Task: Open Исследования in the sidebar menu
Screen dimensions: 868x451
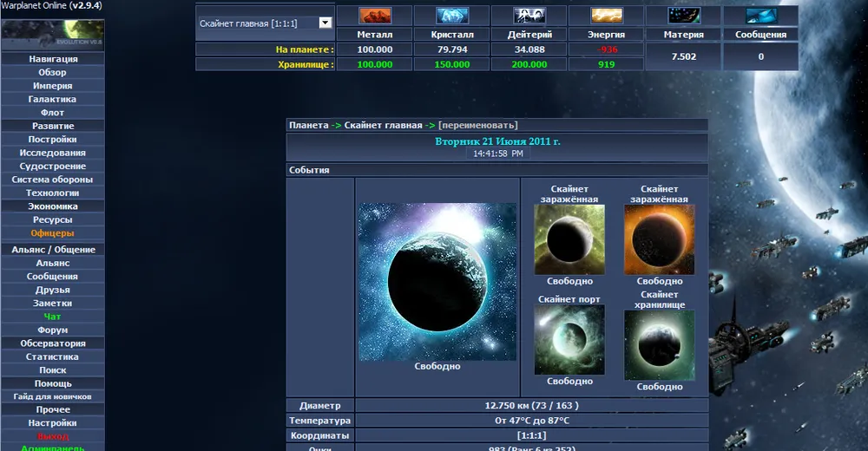Action: click(x=52, y=153)
